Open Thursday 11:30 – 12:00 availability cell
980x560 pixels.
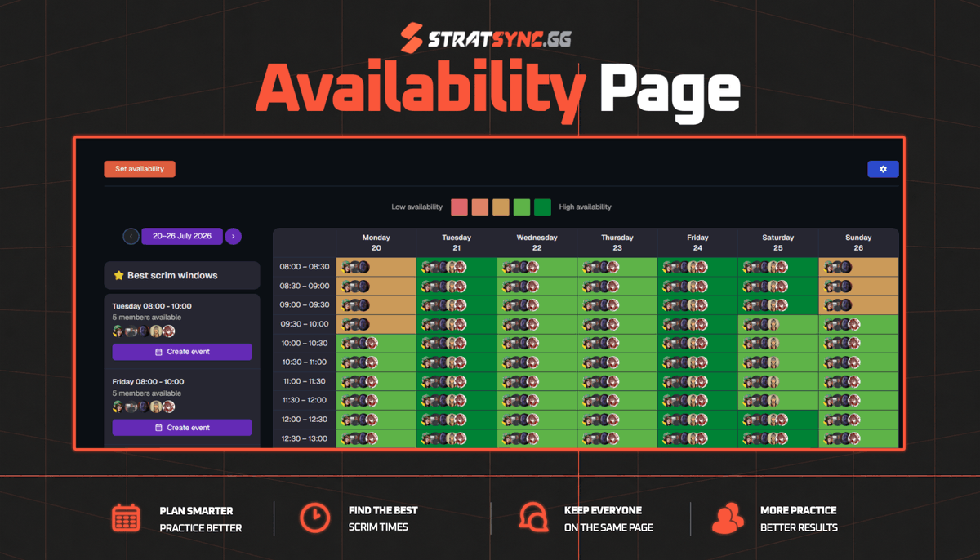(x=617, y=401)
